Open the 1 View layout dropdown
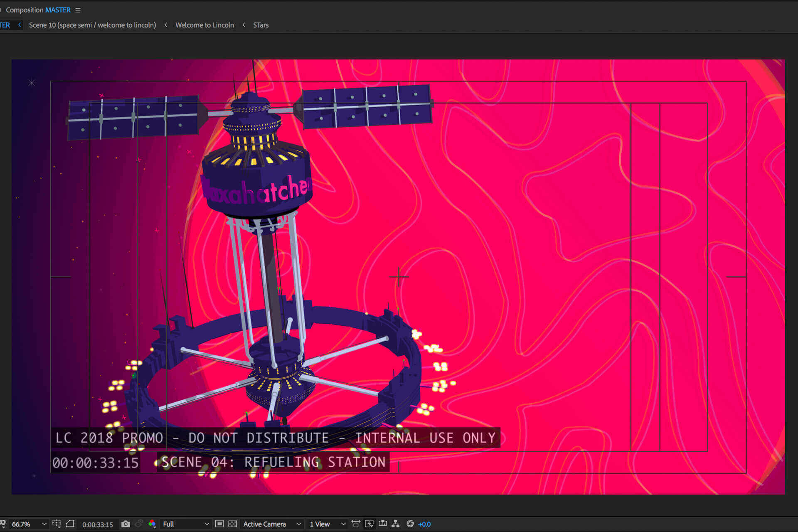 pyautogui.click(x=327, y=524)
